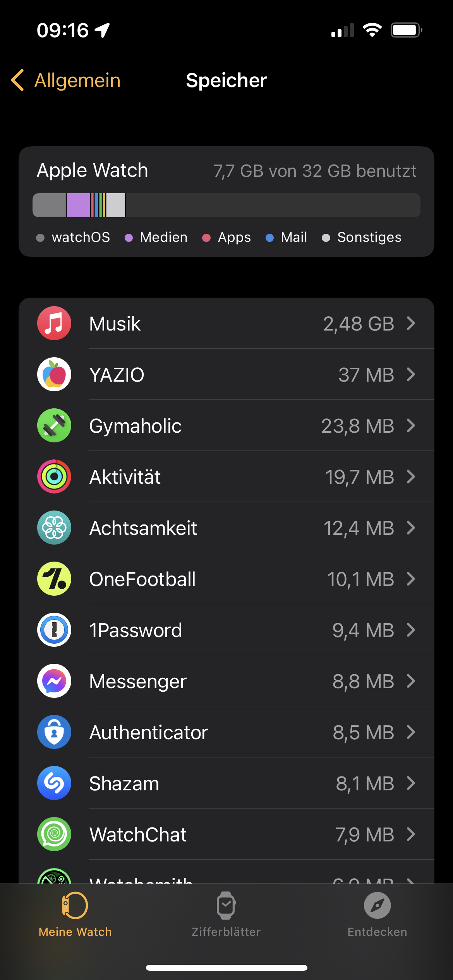This screenshot has height=980, width=453.
Task: Tap the purple Medien storage segment
Action: 78,205
